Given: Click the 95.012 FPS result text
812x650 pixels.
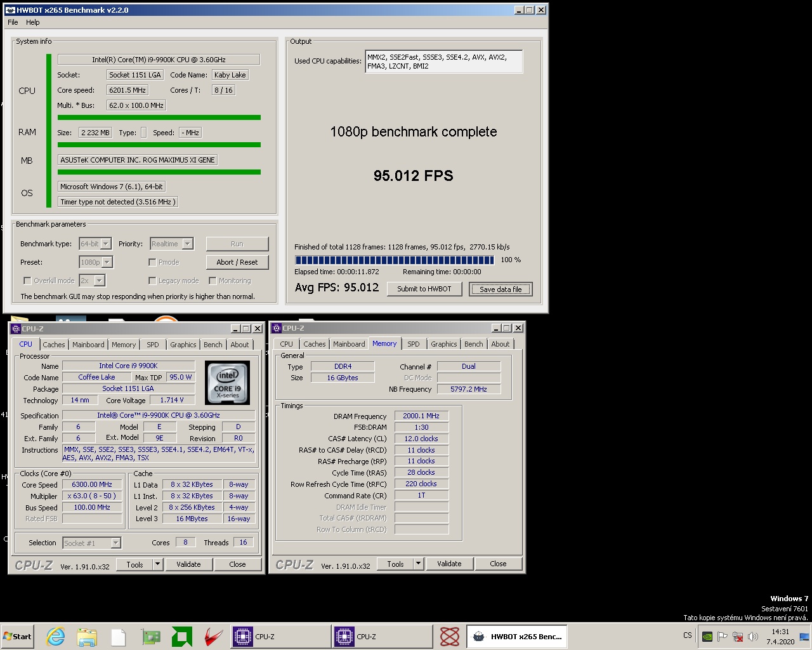Looking at the screenshot, I should click(x=414, y=176).
